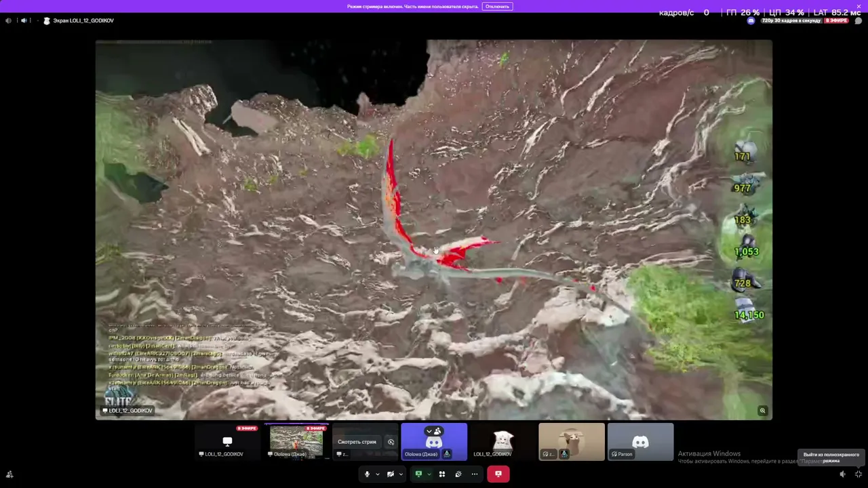Image resolution: width=868 pixels, height=488 pixels.
Task: Open screen share options dropdown arrow
Action: coord(429,474)
